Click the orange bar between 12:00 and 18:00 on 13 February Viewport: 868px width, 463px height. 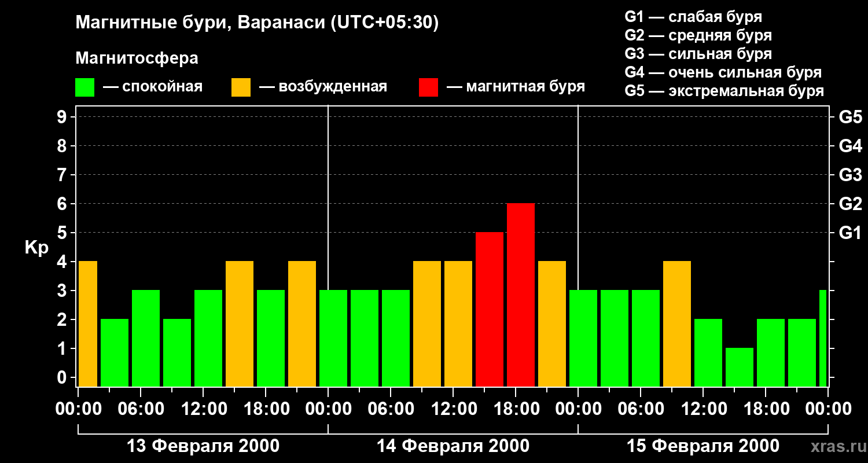tap(240, 324)
